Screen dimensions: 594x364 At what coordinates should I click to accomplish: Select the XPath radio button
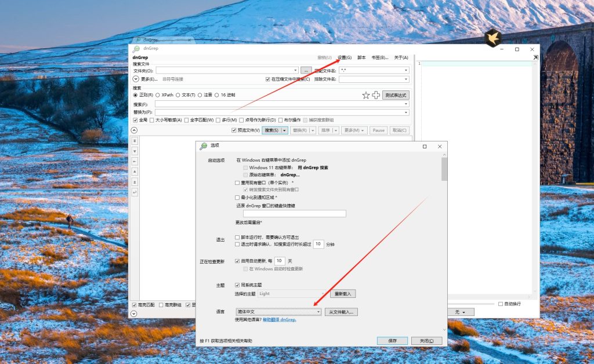tap(158, 94)
